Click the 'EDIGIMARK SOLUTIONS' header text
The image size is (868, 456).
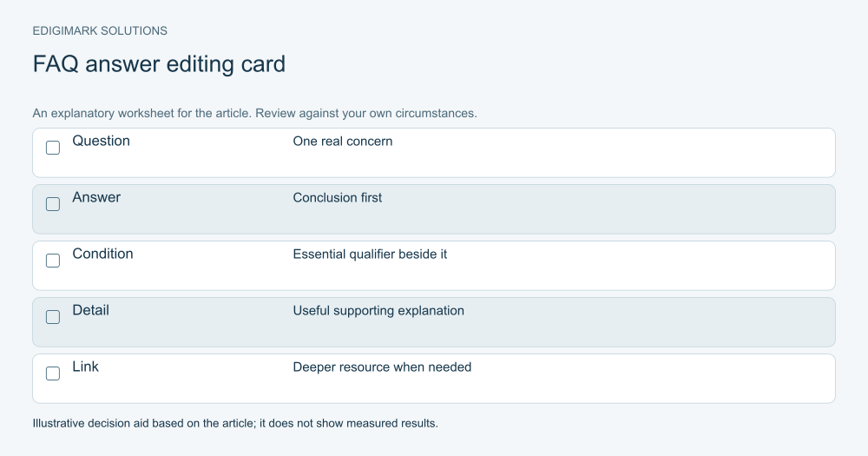pyautogui.click(x=100, y=31)
